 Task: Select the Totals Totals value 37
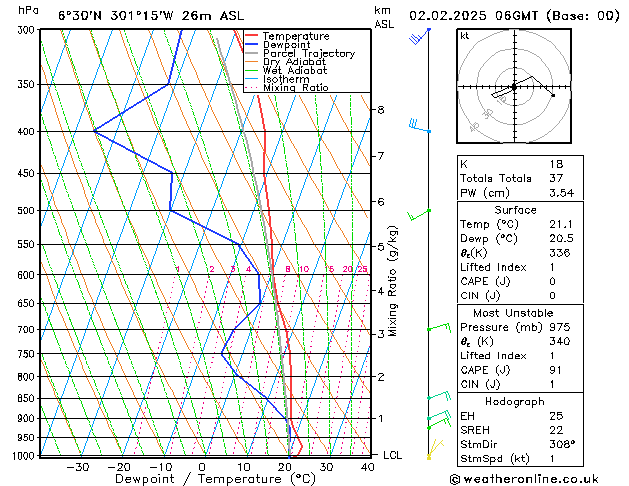tap(556, 178)
